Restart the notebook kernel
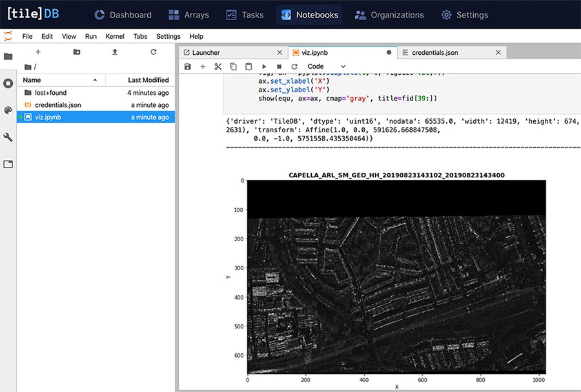Screen dimensions: 581x392 click(x=296, y=66)
